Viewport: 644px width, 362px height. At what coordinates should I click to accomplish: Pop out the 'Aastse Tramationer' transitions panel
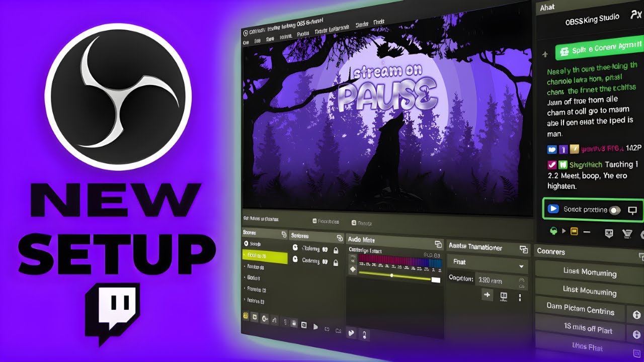[524, 249]
